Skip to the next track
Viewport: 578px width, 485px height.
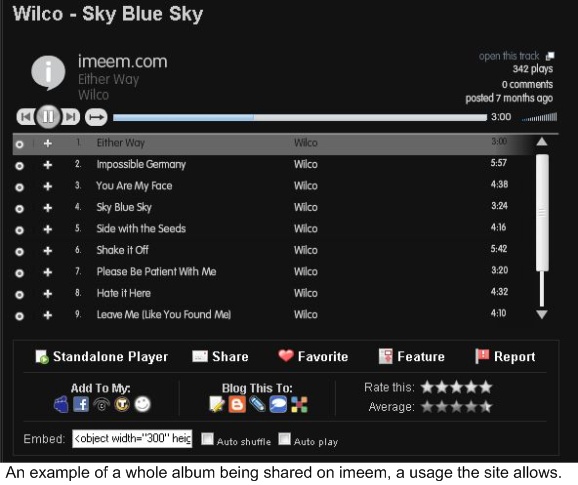click(70, 117)
